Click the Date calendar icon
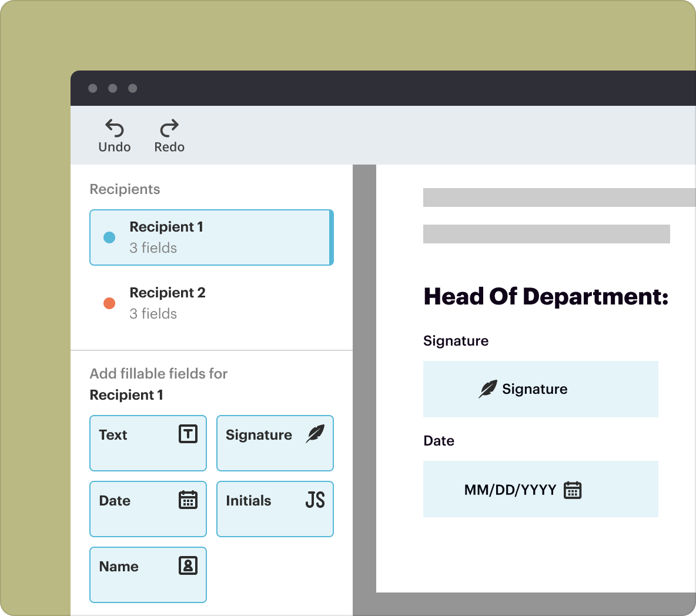Screen dimensions: 696x616 click(x=189, y=501)
